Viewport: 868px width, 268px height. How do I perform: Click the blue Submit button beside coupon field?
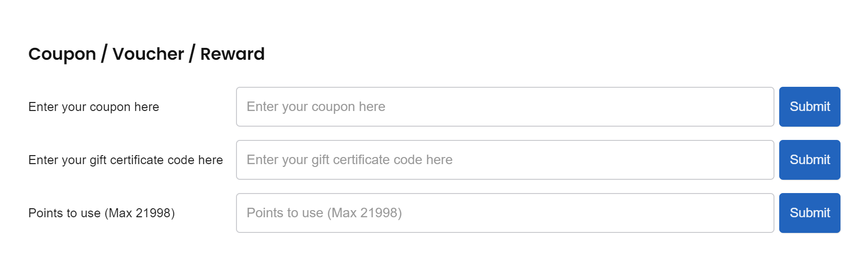(x=810, y=107)
